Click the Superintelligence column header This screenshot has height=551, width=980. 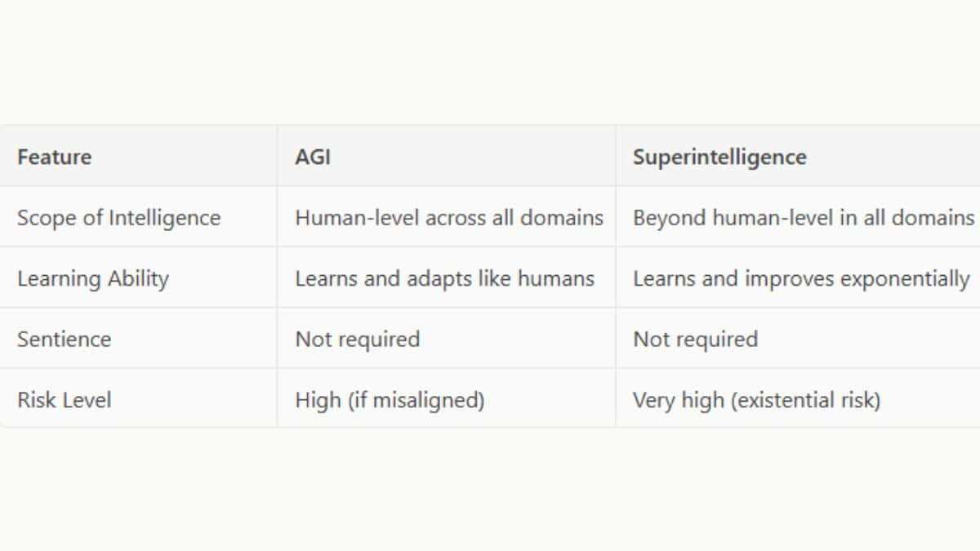pyautogui.click(x=719, y=157)
